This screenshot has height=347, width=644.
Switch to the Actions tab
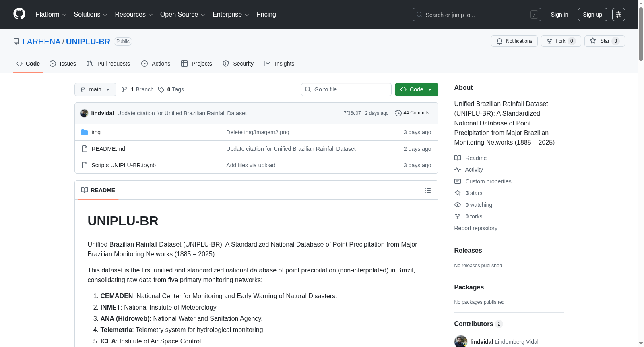[156, 64]
